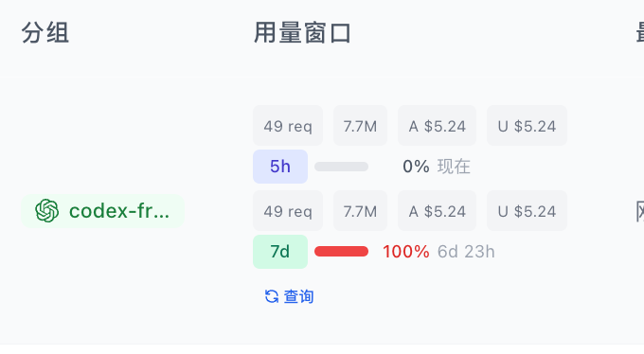The image size is (644, 354).
Task: Click the 7.7M chip above 7d row
Action: click(360, 211)
